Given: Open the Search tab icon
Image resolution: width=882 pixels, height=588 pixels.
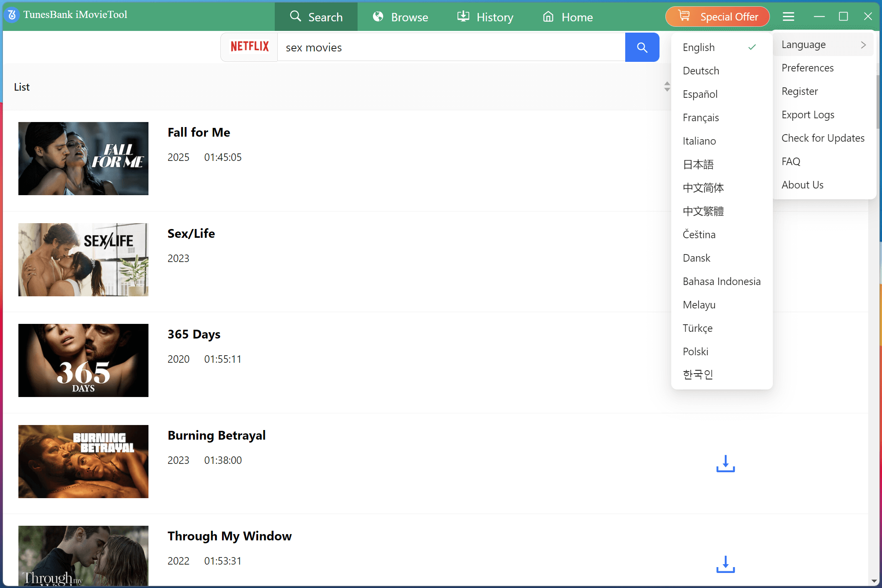Looking at the screenshot, I should tap(296, 17).
